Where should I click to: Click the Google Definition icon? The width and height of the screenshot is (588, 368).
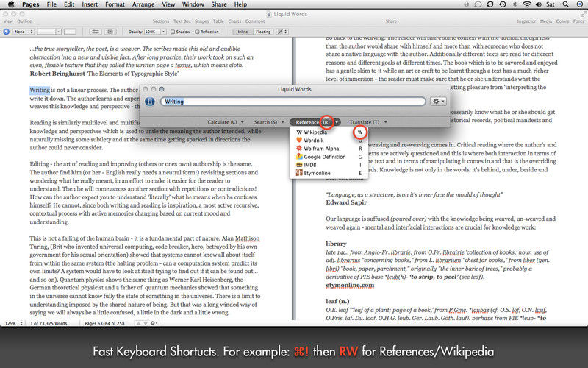click(x=299, y=157)
